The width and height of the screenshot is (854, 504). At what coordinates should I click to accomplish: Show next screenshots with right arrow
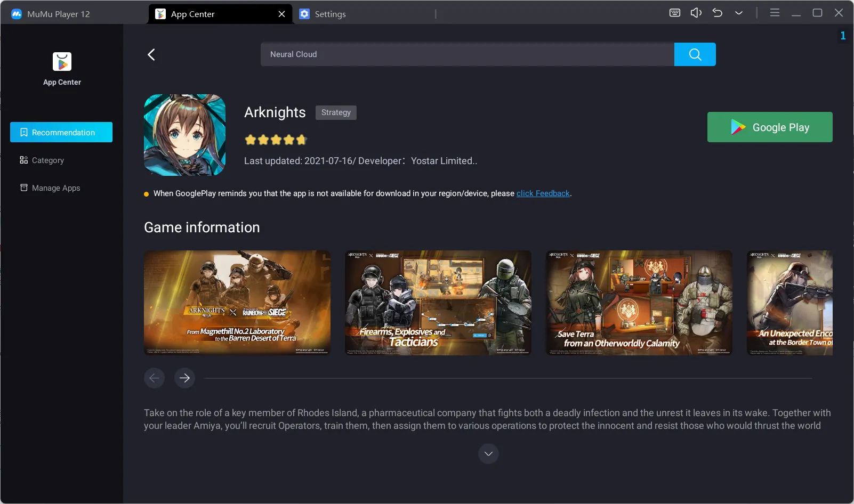click(185, 378)
